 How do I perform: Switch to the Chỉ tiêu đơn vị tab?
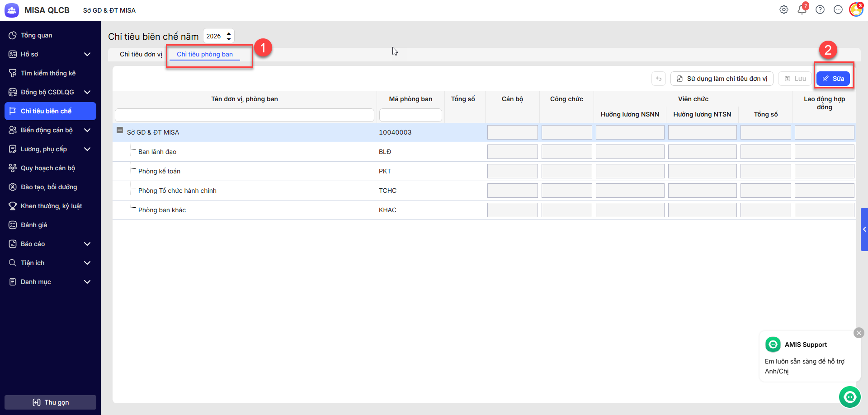141,54
